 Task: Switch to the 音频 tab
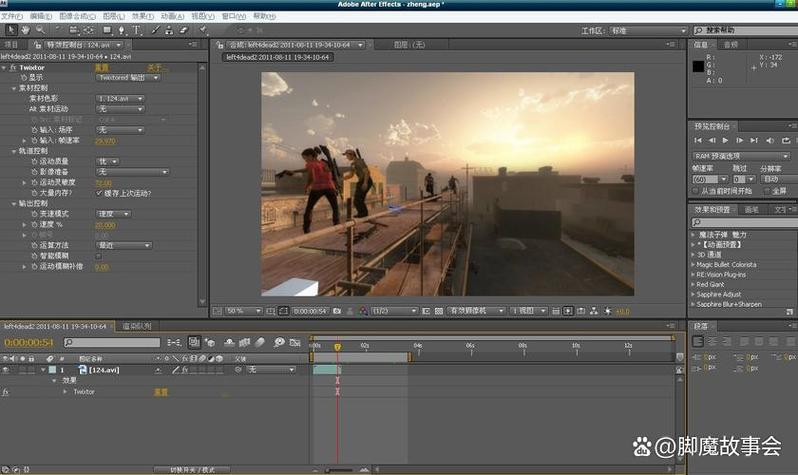pyautogui.click(x=731, y=45)
